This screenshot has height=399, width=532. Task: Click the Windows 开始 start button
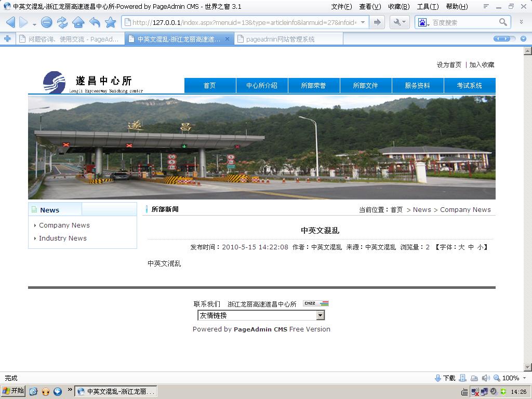click(x=13, y=391)
